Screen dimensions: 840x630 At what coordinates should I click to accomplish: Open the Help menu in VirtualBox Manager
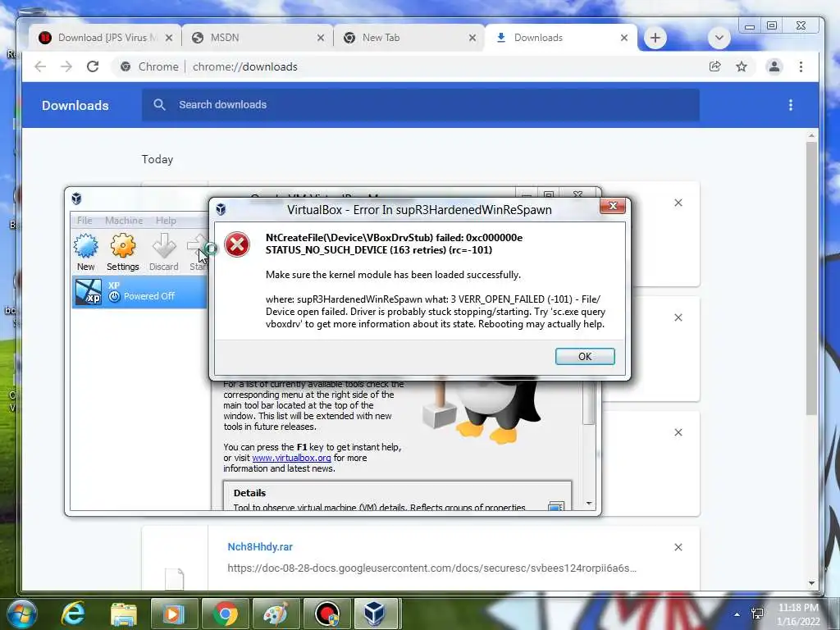point(166,220)
